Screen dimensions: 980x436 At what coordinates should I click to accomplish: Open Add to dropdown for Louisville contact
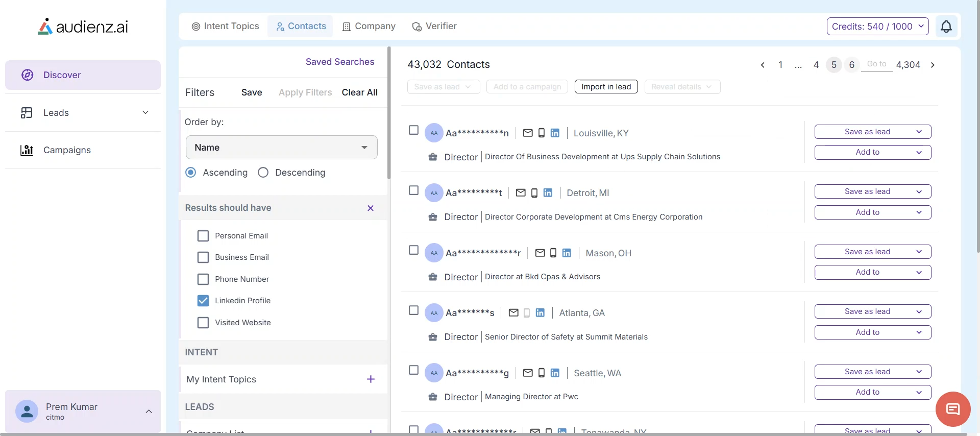(873, 152)
